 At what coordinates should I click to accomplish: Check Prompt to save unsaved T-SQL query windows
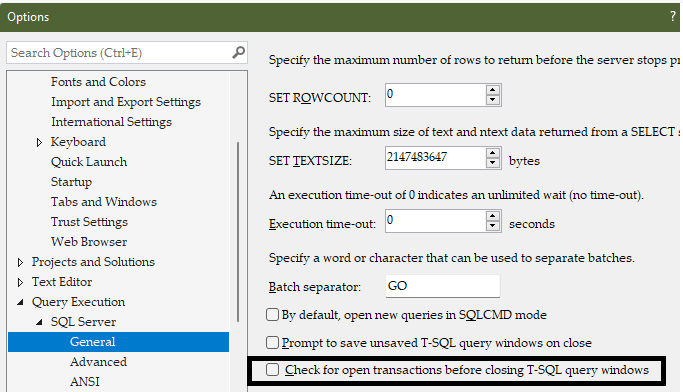(x=272, y=343)
